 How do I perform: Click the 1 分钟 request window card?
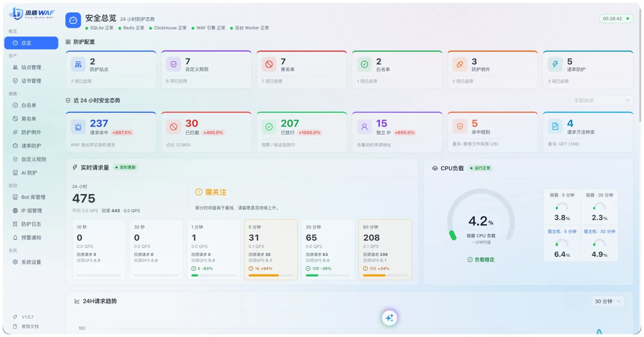[214, 250]
